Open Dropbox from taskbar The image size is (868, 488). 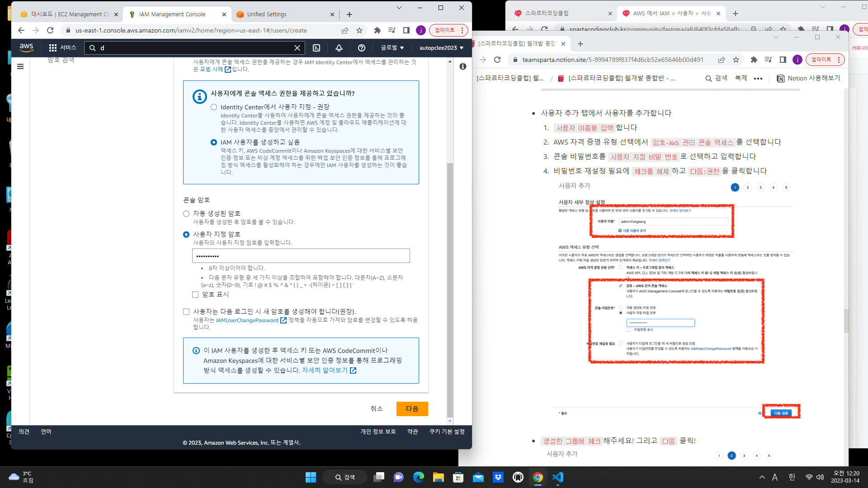pyautogui.click(x=498, y=477)
